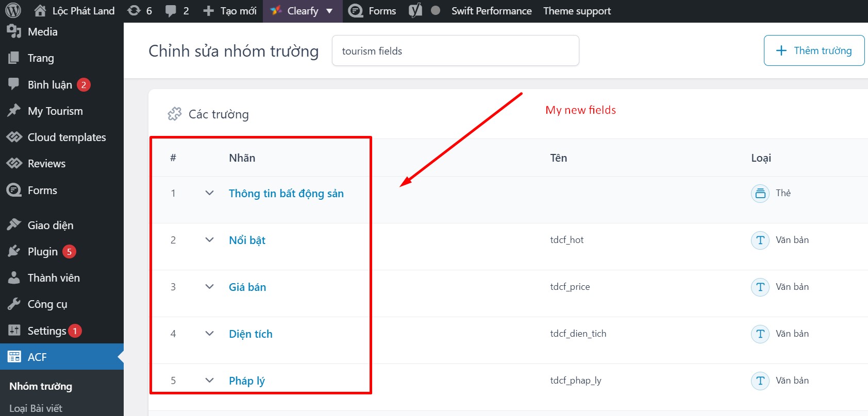Click the Plugin plug icon
868x416 pixels.
tap(14, 251)
